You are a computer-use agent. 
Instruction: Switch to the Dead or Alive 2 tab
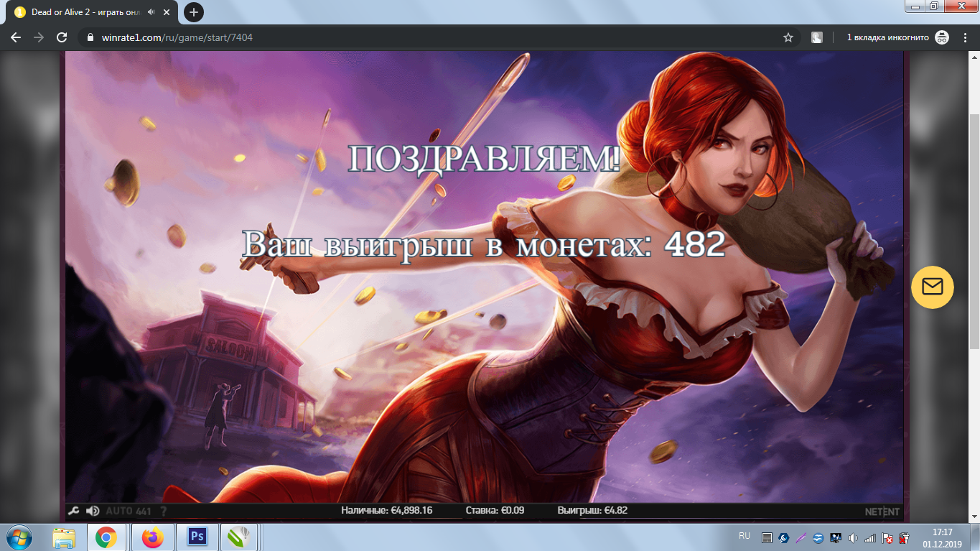coord(86,11)
